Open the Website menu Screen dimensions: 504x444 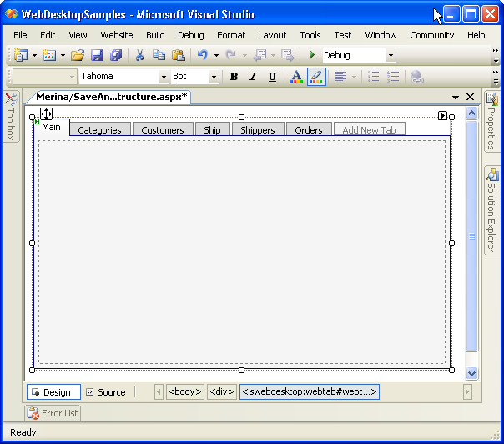click(117, 35)
